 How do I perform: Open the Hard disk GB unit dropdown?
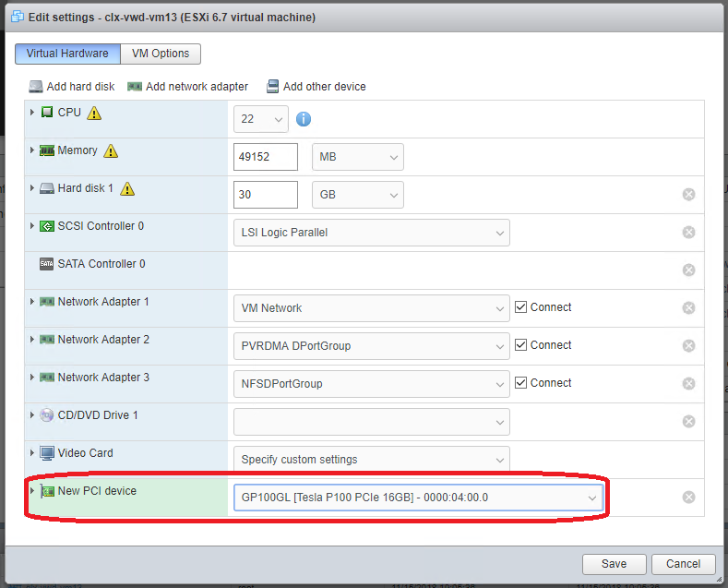(x=357, y=195)
